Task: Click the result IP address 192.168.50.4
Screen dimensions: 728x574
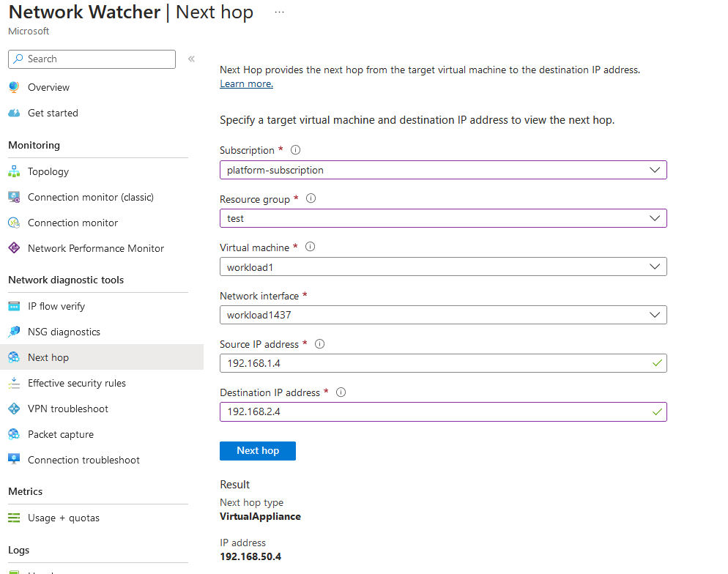Action: point(250,556)
